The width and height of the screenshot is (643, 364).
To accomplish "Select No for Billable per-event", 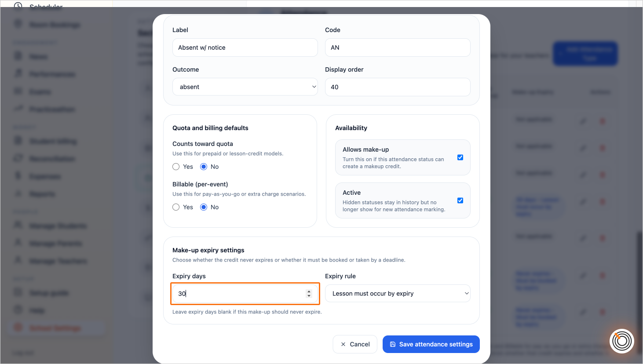I will [204, 207].
